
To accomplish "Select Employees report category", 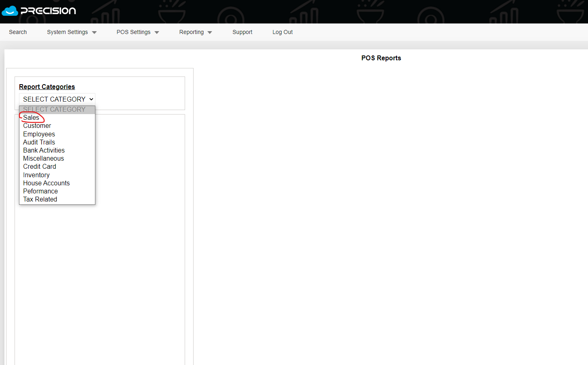I will 57,134.
